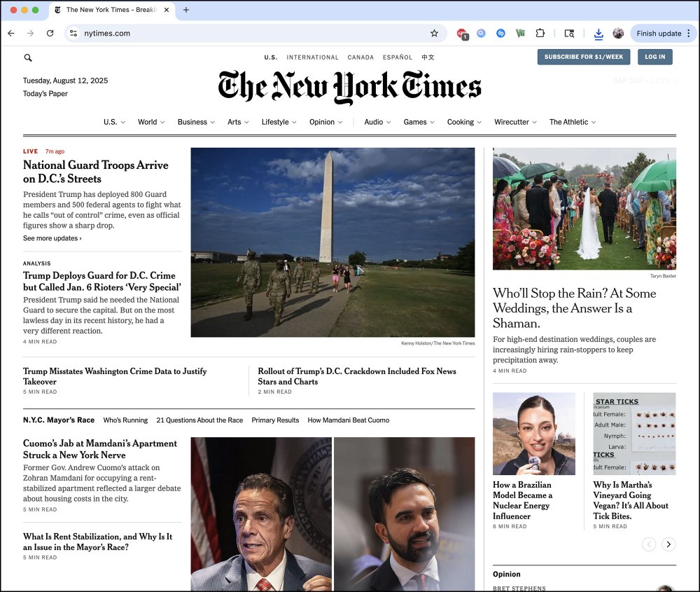Viewport: 700px width, 592px height.
Task: Open the Chrome three-dot menu
Action: (x=689, y=33)
